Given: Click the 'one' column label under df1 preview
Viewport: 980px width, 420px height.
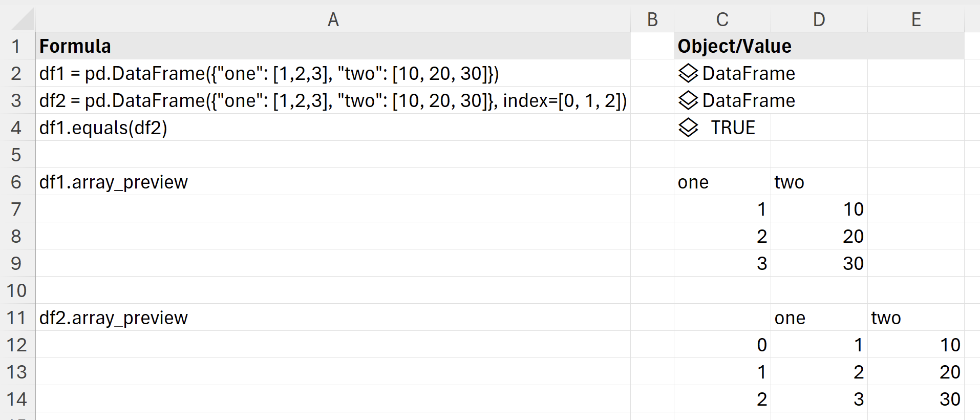Looking at the screenshot, I should tap(693, 182).
